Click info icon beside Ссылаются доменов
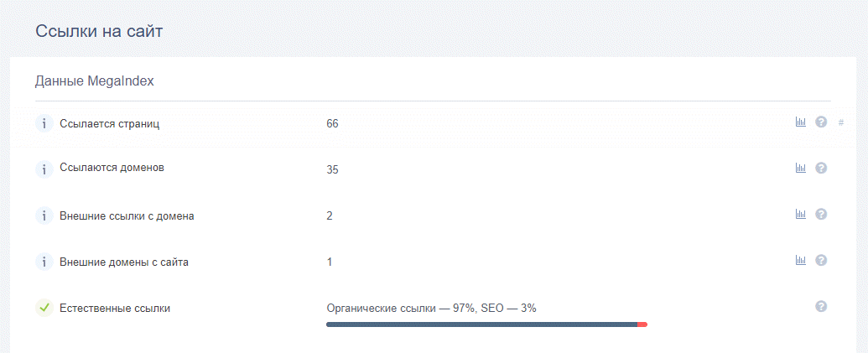 coord(44,169)
